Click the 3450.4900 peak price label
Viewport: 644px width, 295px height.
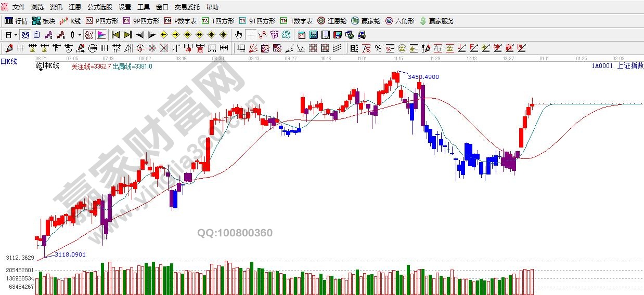423,77
